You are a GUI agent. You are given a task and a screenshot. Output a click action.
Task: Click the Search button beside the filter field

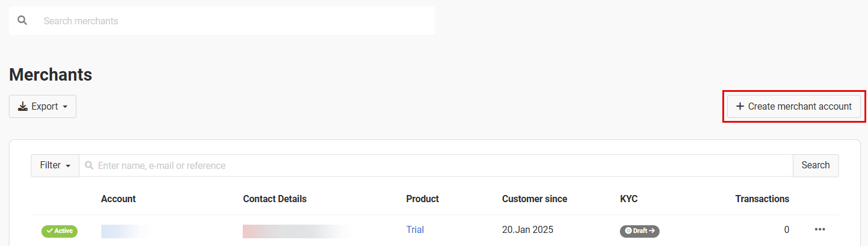coord(815,165)
